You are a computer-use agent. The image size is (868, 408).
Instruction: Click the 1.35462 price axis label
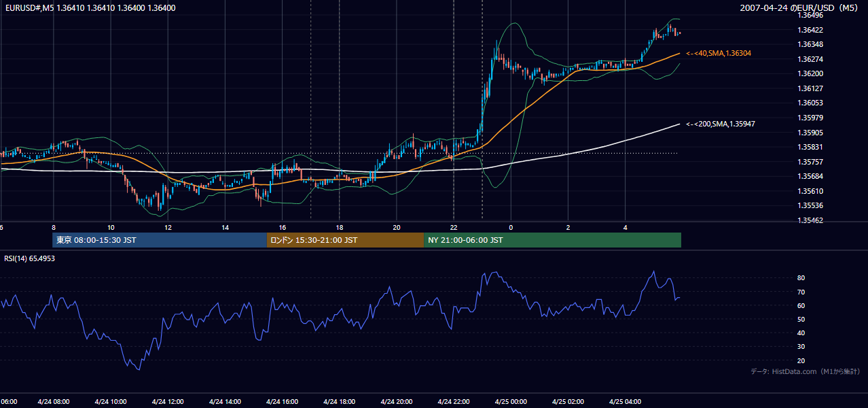pyautogui.click(x=810, y=220)
